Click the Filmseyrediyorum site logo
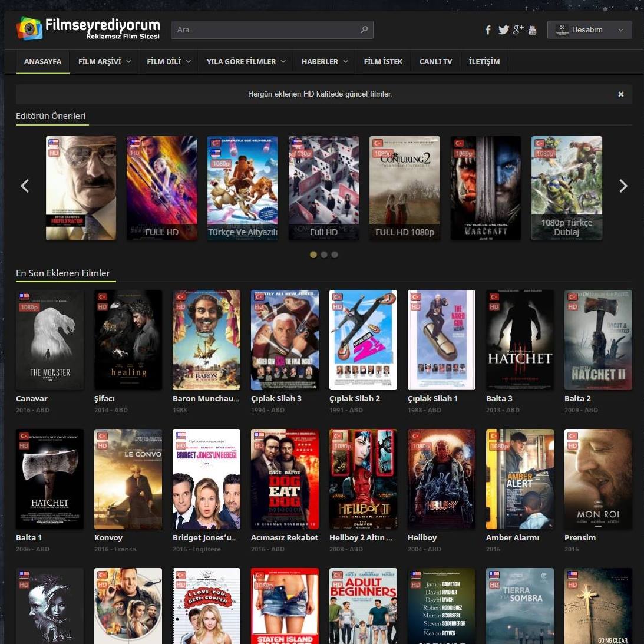Viewport: 644px width, 644px height. point(88,28)
